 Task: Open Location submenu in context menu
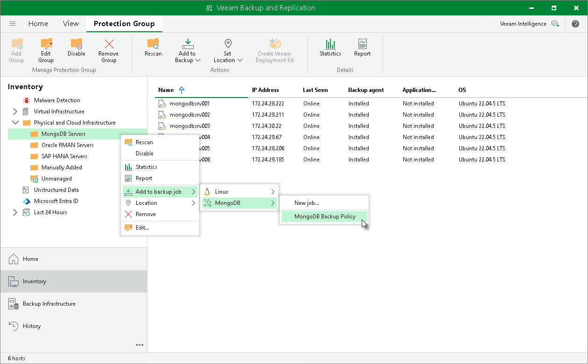pos(160,203)
